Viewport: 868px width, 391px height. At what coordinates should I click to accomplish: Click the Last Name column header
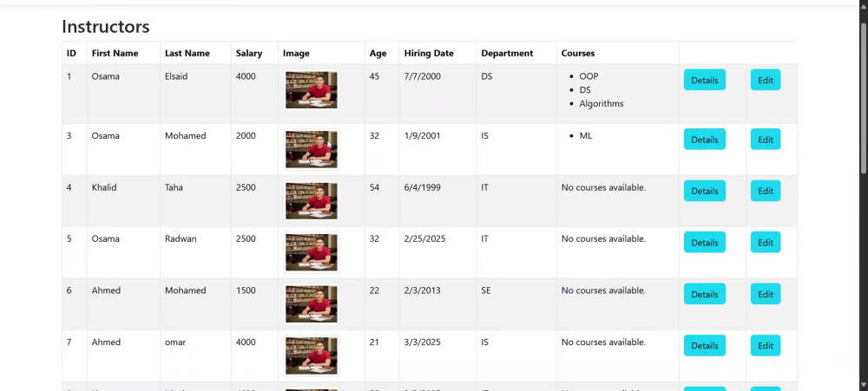(187, 53)
